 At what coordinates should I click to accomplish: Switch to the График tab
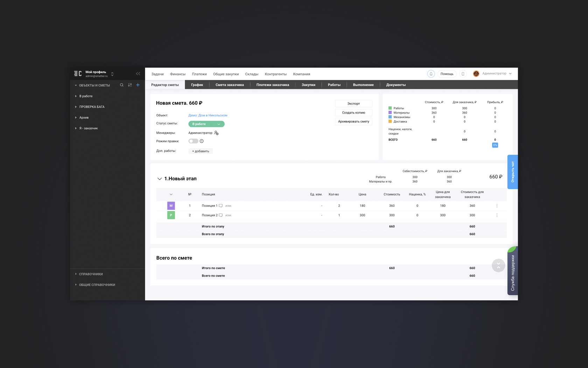click(197, 85)
